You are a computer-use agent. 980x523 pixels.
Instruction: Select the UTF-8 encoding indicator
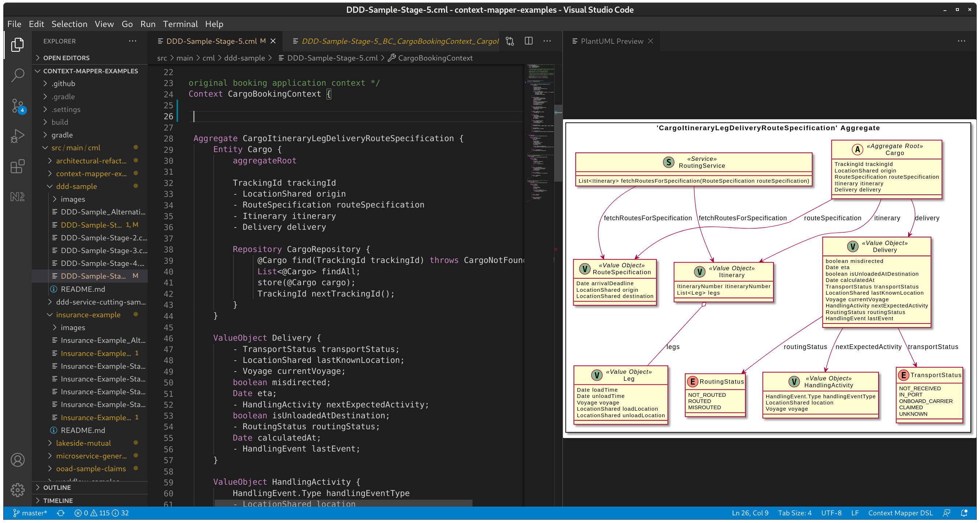click(x=831, y=513)
